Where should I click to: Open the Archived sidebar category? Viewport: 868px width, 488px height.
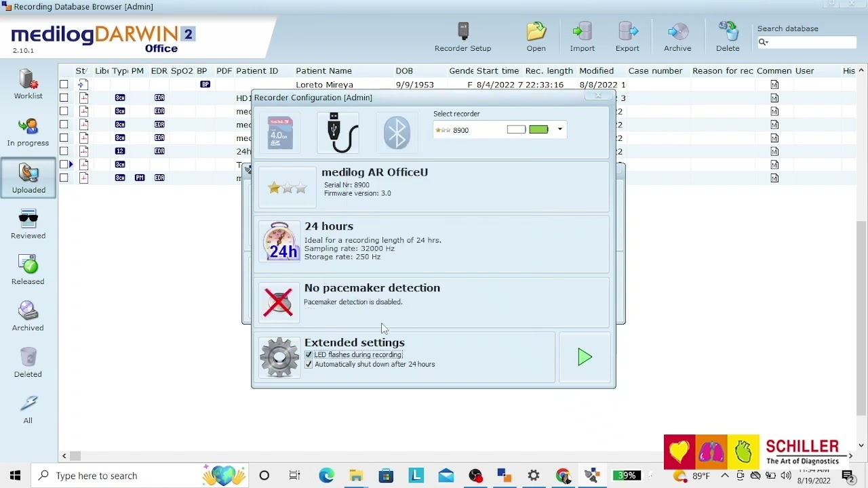coord(28,317)
